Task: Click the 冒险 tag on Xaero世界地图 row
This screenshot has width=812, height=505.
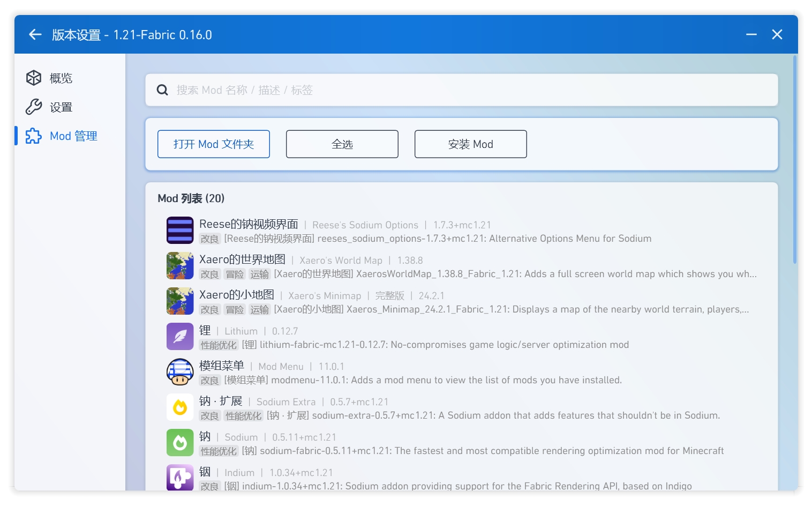Action: point(235,274)
